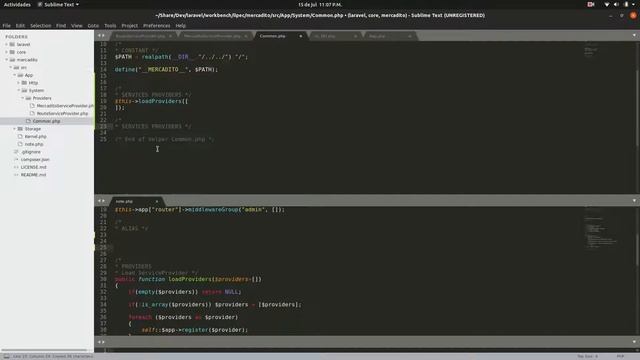The height and width of the screenshot is (360, 640).
Task: Click tab navigation arrows in bottom pane
Action: [x=100, y=342]
